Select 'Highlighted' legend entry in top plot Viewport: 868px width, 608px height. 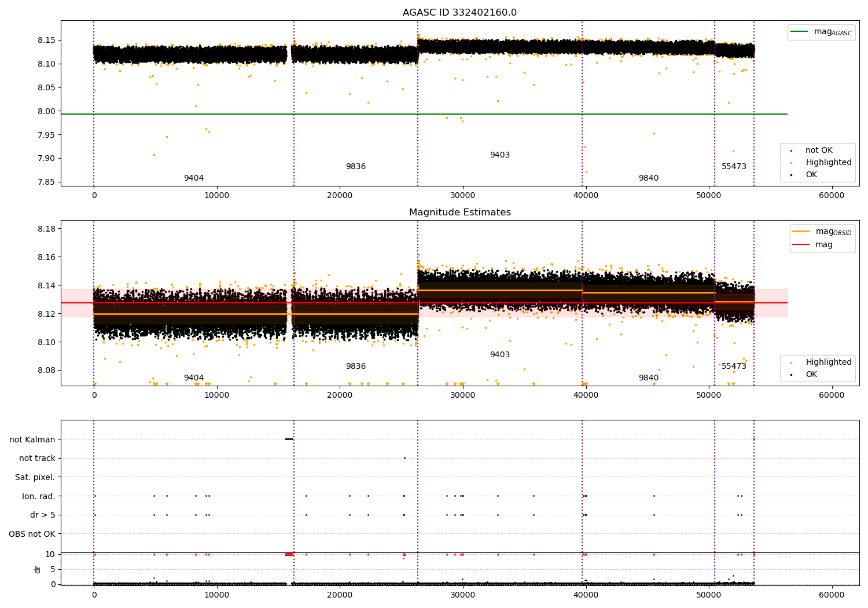(828, 163)
